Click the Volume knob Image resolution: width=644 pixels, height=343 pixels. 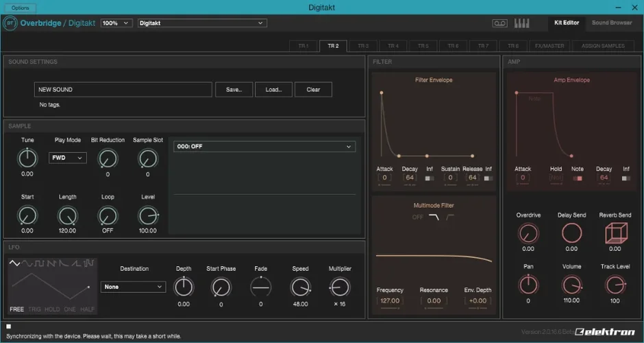tap(571, 285)
